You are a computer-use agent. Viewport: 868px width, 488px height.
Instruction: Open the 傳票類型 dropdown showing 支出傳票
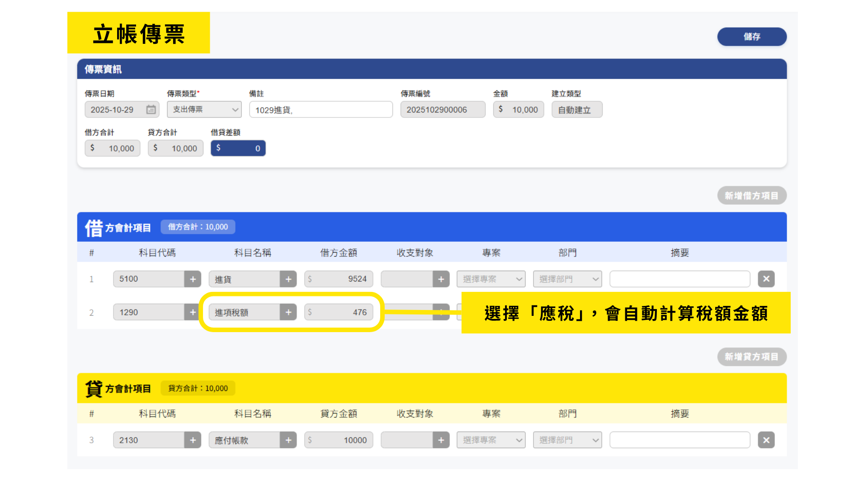204,110
